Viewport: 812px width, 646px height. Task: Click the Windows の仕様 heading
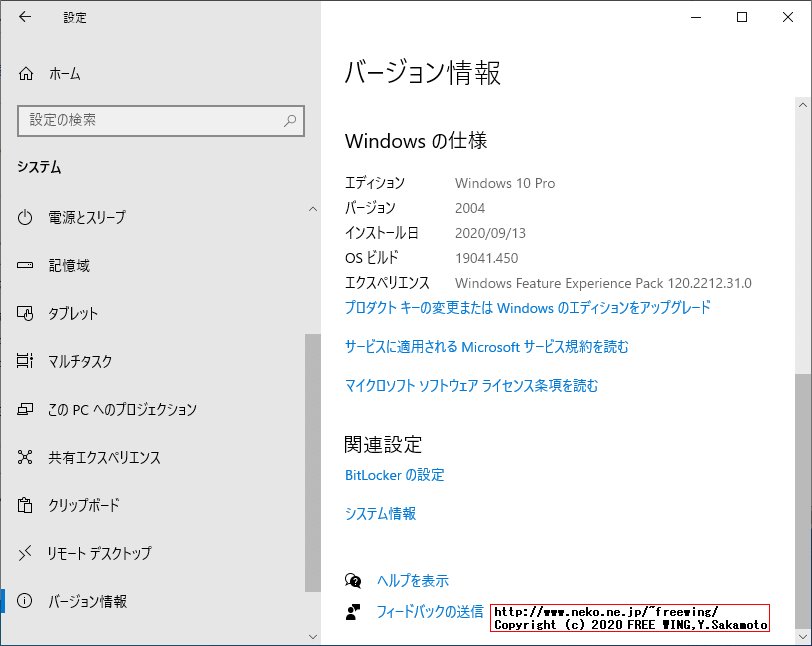point(416,141)
